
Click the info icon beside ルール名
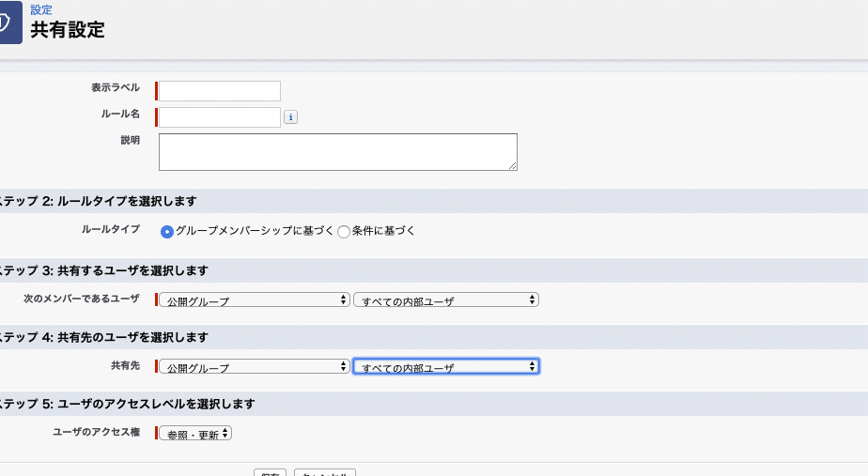pos(291,117)
